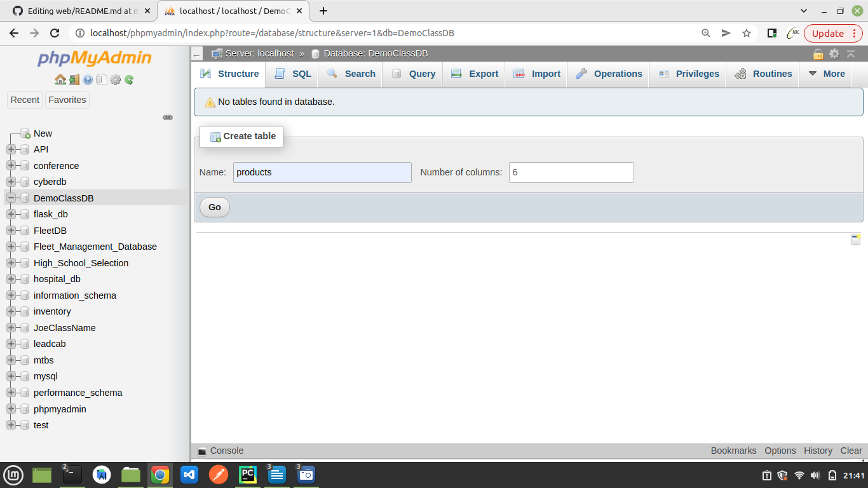868x488 pixels.
Task: Click the volume icon in system tray
Action: pyautogui.click(x=815, y=475)
